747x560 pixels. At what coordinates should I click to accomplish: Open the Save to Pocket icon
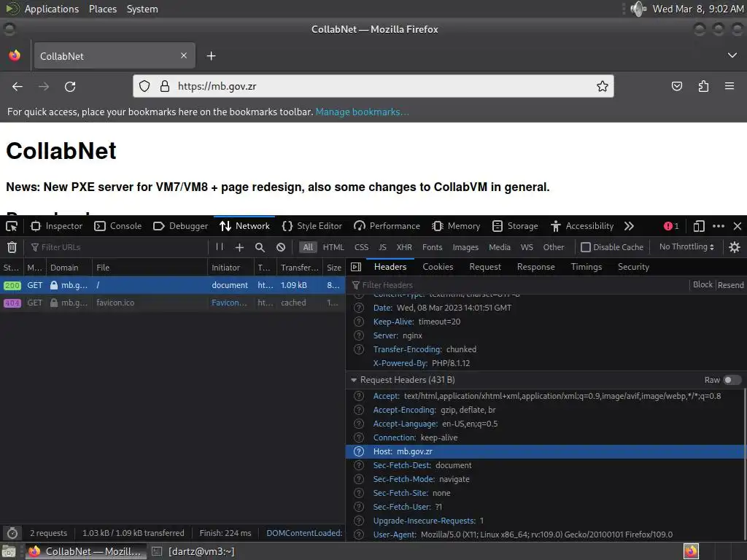(x=676, y=86)
